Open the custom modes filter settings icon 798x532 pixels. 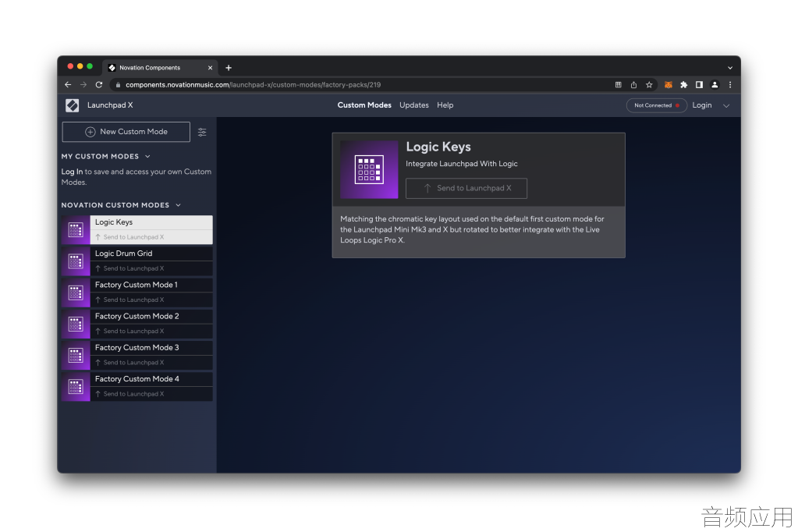click(202, 133)
